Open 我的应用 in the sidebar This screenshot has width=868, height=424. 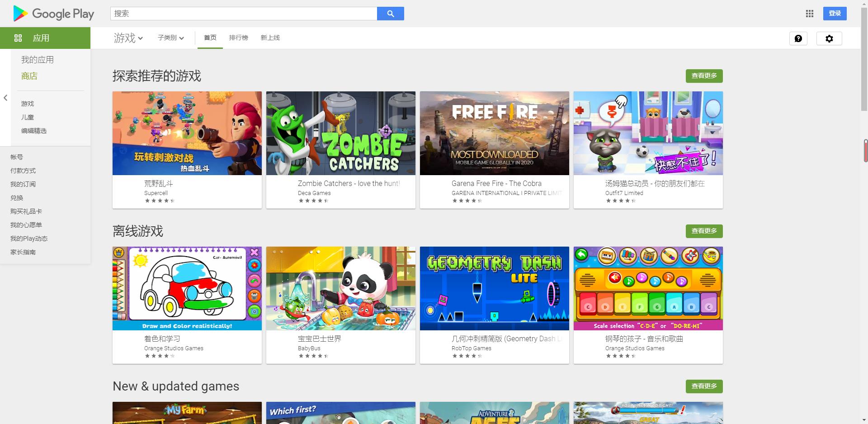click(38, 60)
